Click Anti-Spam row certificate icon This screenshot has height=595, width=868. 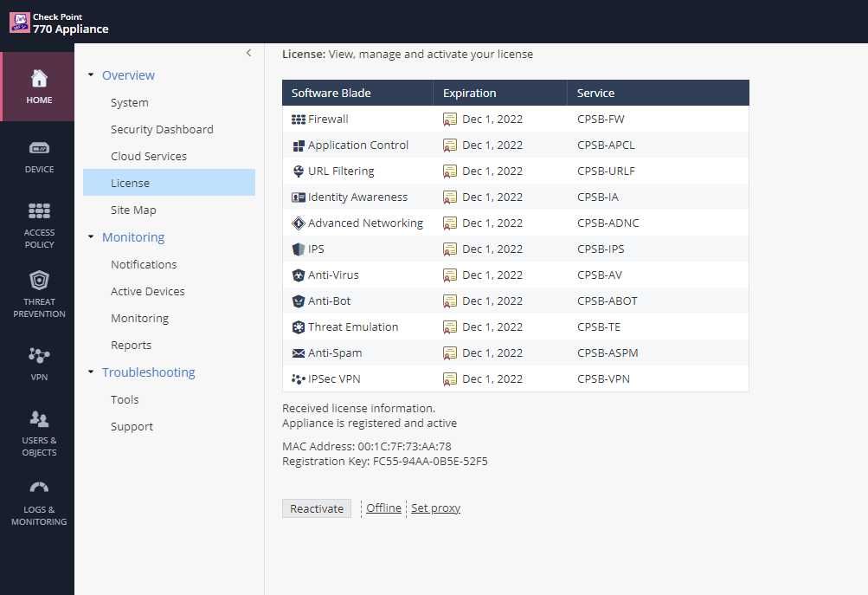coord(450,352)
